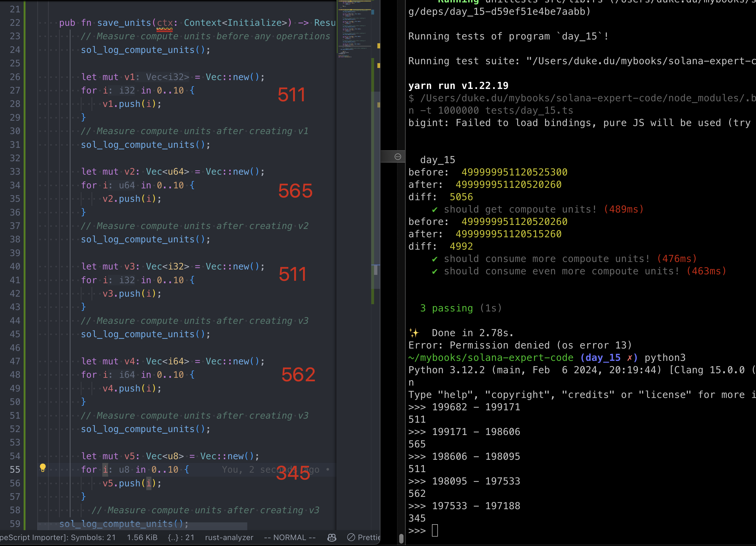Click the 'u64' inlay type hint on line 34
This screenshot has width=756, height=546.
click(x=127, y=185)
